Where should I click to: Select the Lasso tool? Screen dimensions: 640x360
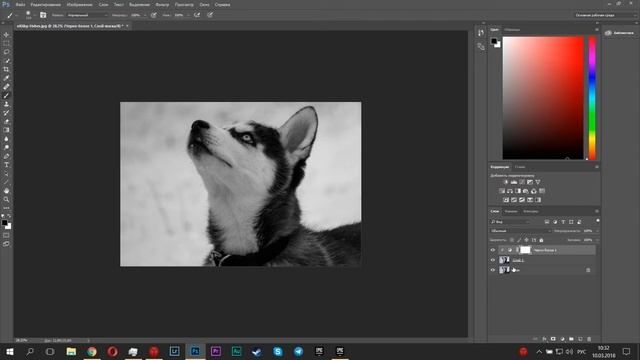6,52
